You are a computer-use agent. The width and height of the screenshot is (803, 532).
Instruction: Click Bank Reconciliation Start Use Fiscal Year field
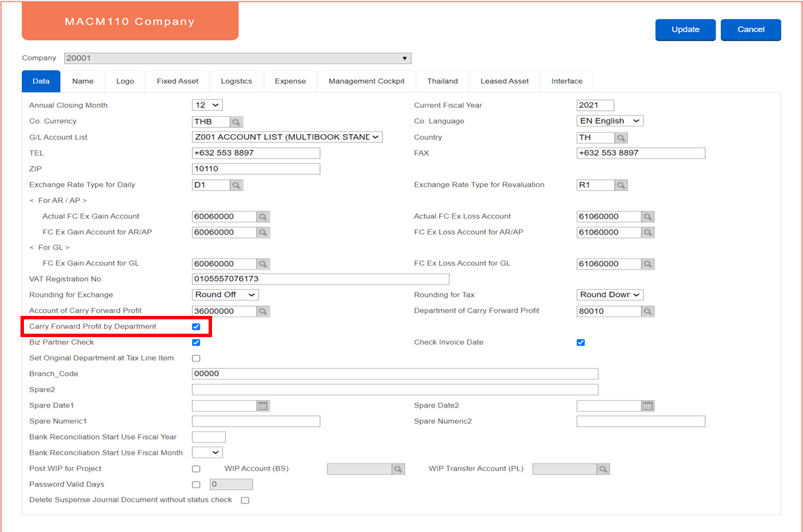point(209,437)
